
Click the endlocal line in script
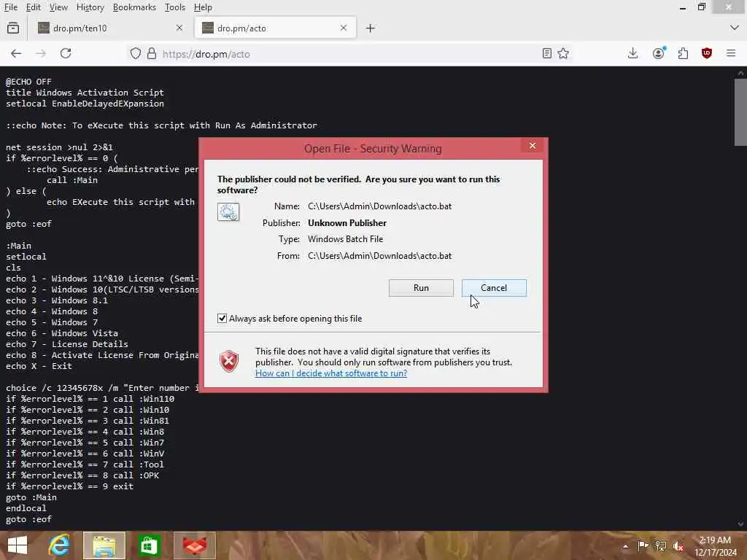coord(26,508)
